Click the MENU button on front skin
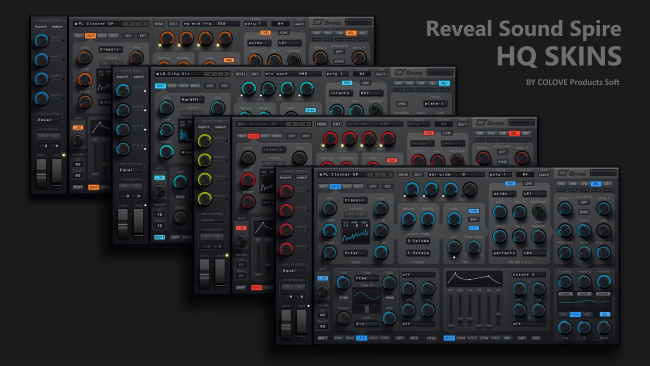 tap(403, 175)
